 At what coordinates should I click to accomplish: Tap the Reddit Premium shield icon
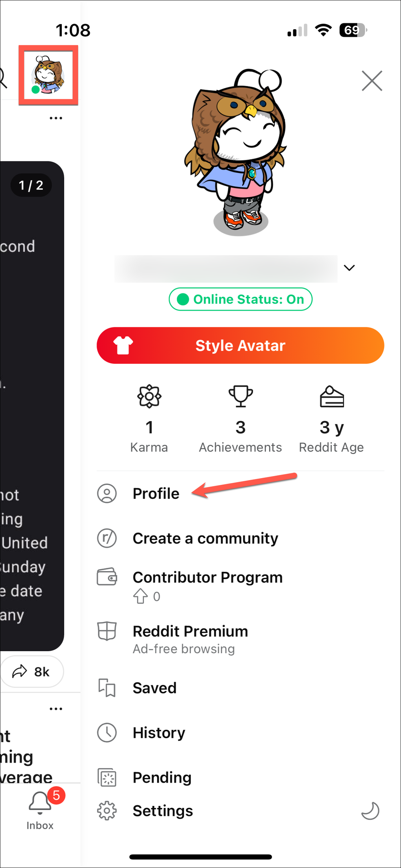click(106, 631)
